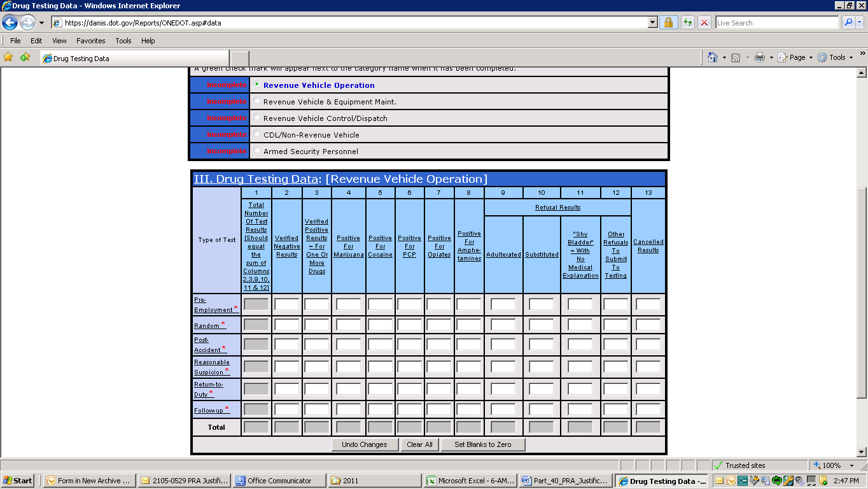868x489 pixels.
Task: Open the Tools menu in menu bar
Action: (123, 41)
